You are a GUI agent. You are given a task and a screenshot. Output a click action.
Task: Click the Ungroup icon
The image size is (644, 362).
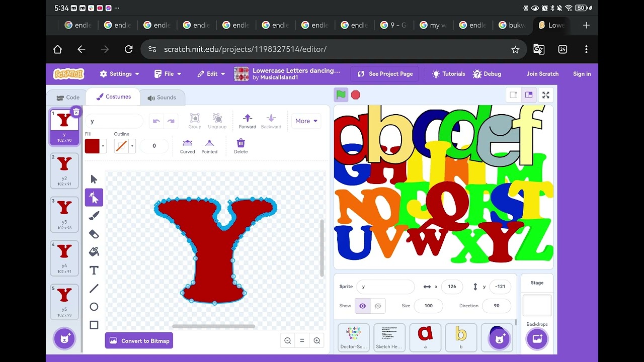[x=217, y=121]
